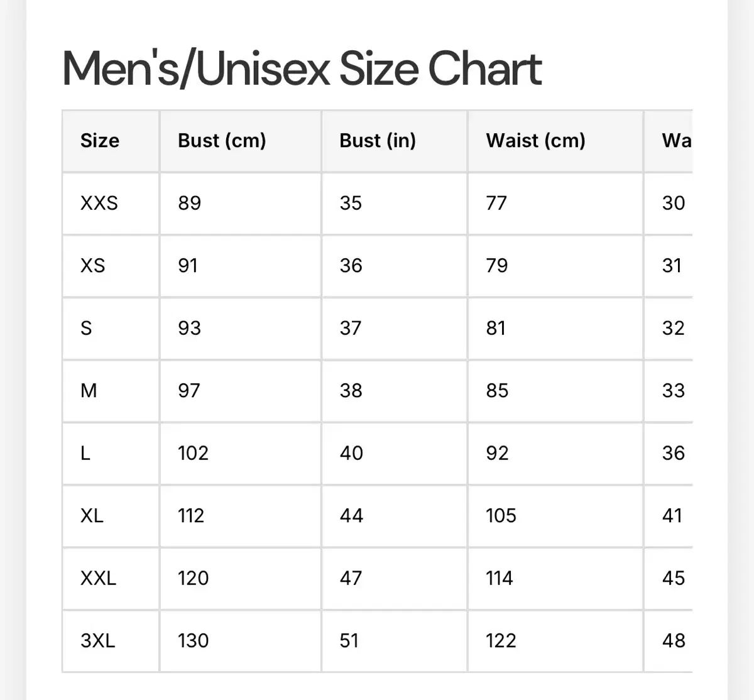
Task: Click the XL size row label
Action: pos(92,515)
